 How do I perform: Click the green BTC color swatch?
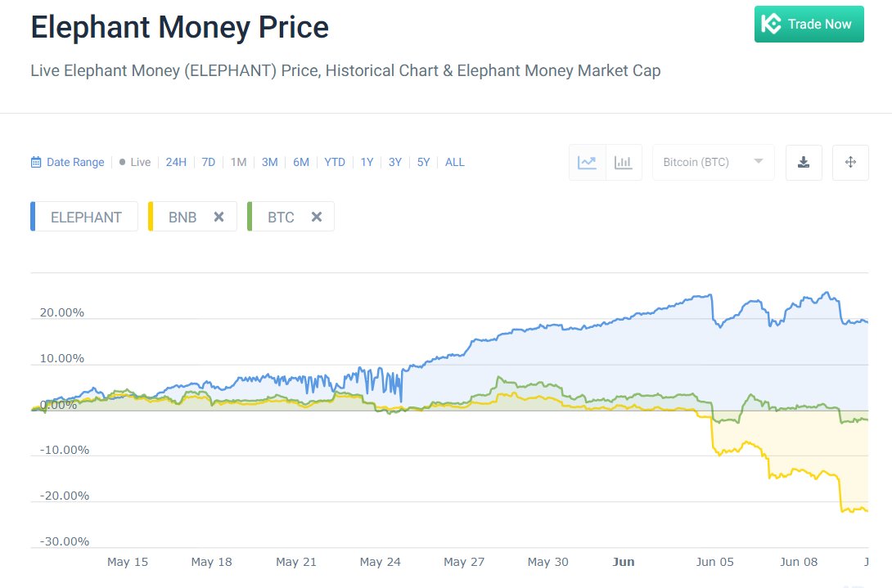pyautogui.click(x=249, y=217)
